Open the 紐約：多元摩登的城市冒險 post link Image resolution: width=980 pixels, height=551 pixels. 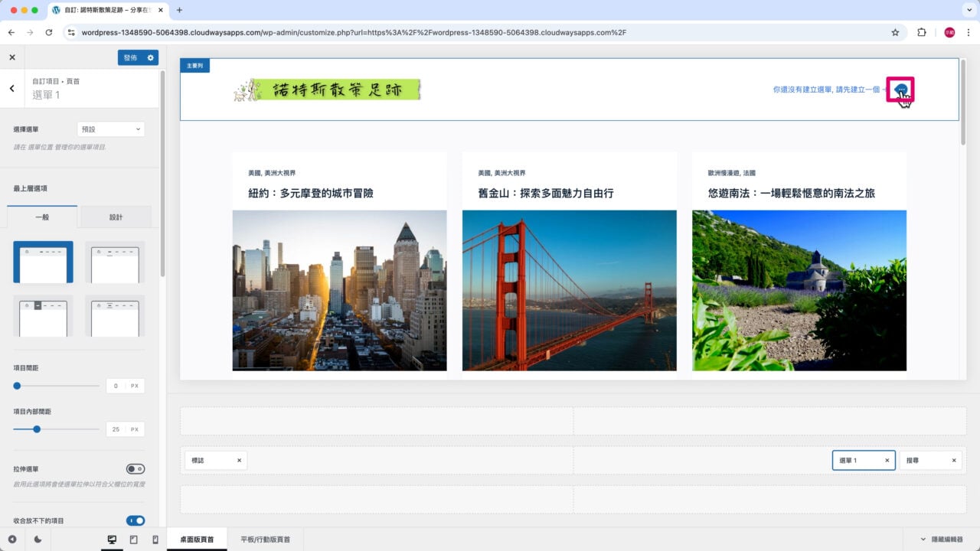(x=311, y=194)
